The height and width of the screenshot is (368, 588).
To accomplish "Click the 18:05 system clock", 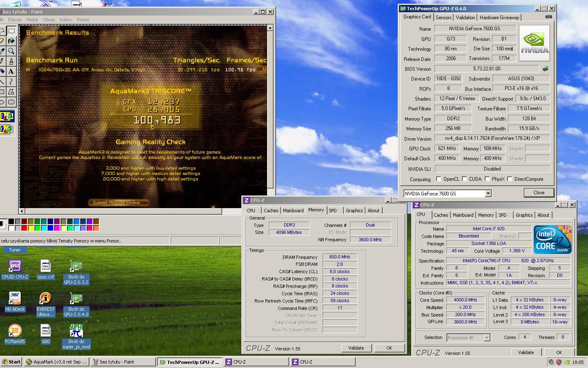I will tap(578, 362).
